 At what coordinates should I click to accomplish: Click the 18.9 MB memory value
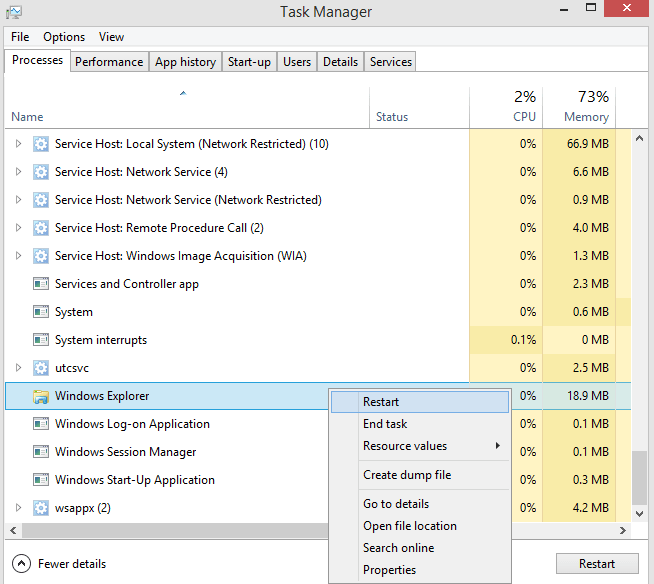[588, 395]
